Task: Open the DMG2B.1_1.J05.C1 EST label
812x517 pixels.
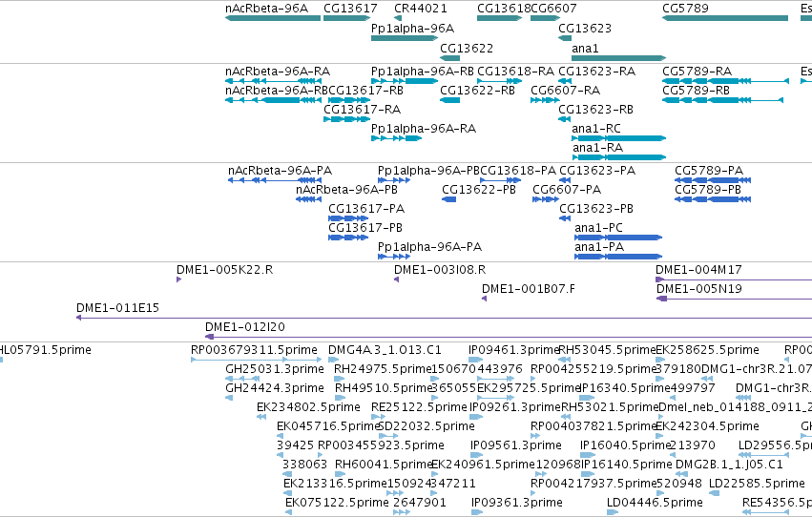Action: coord(729,465)
